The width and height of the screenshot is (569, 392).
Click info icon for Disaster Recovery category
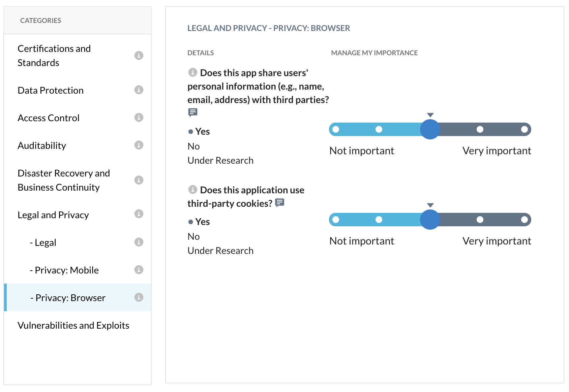click(x=139, y=180)
